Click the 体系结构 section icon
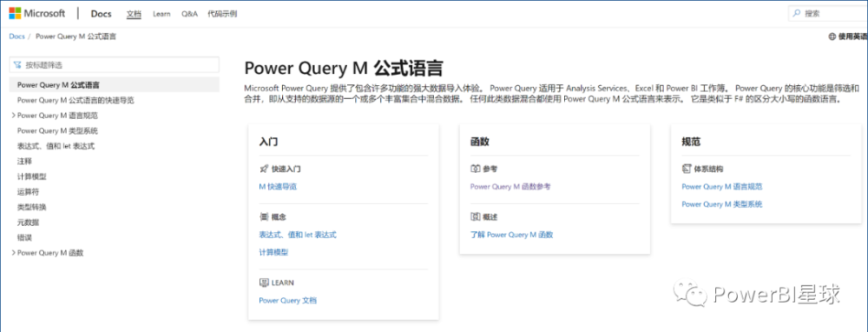 tap(687, 169)
